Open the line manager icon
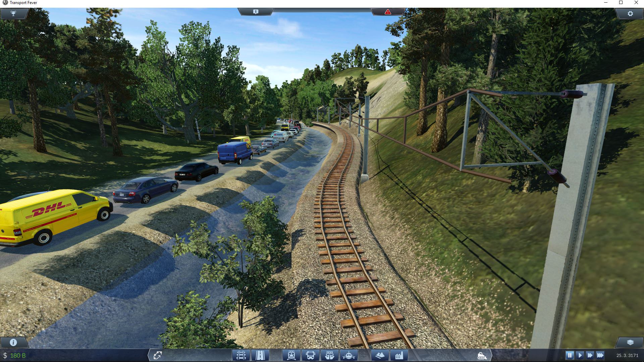The image size is (644, 362). pyautogui.click(x=158, y=355)
